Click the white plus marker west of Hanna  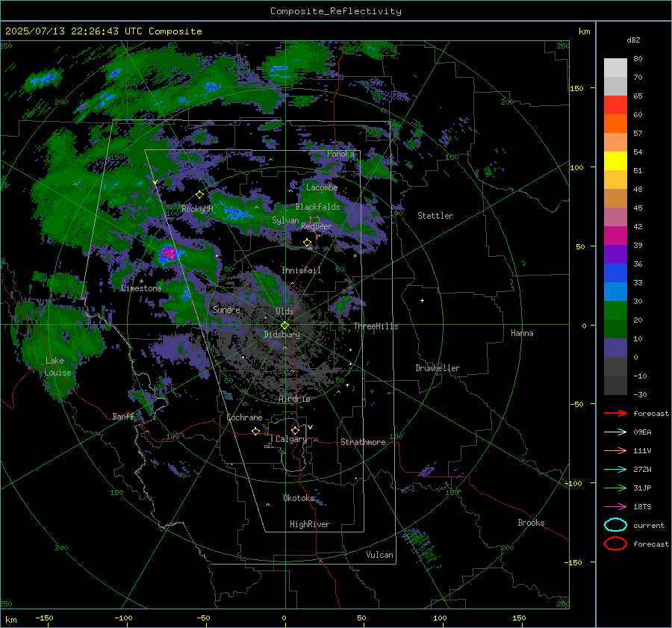click(422, 300)
